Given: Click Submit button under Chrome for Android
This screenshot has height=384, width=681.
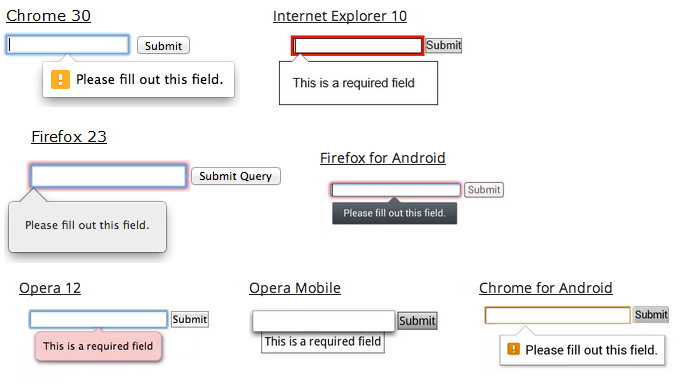Looking at the screenshot, I should point(651,314).
